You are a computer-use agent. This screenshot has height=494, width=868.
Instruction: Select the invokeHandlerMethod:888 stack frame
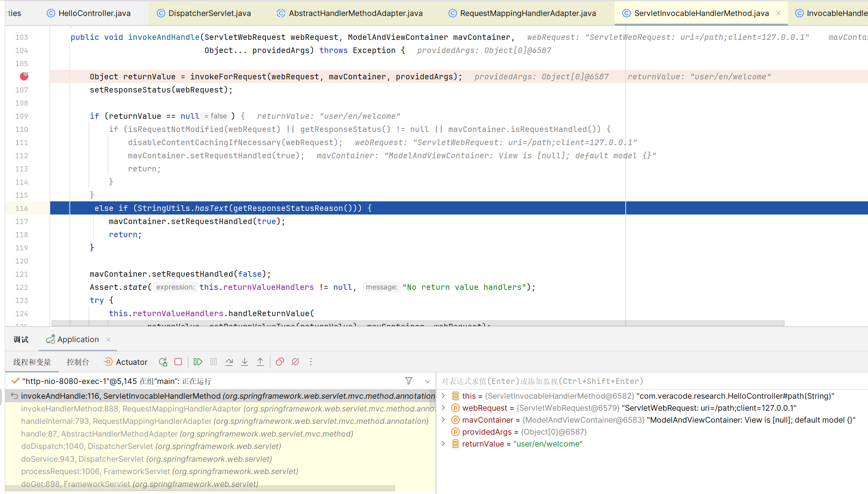(220, 409)
